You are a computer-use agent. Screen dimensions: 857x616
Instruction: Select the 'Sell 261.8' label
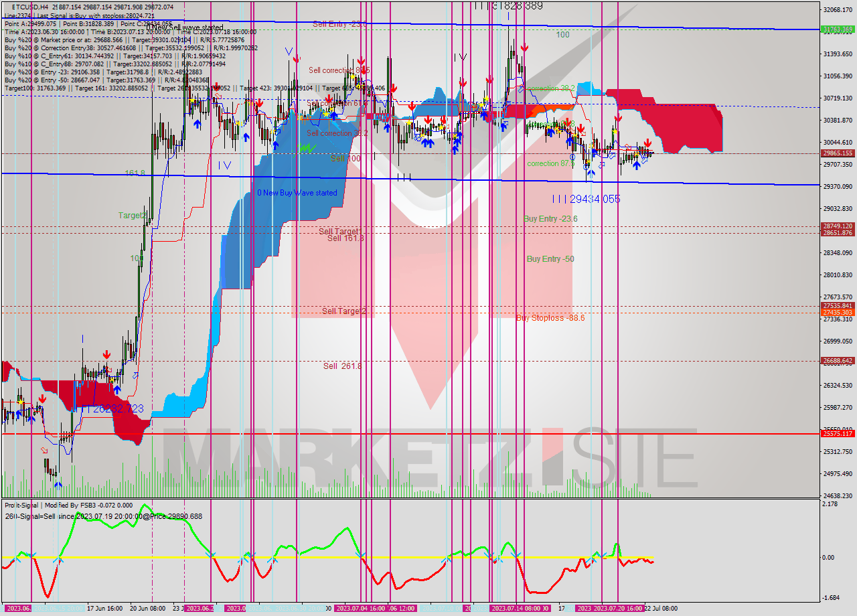(x=342, y=366)
